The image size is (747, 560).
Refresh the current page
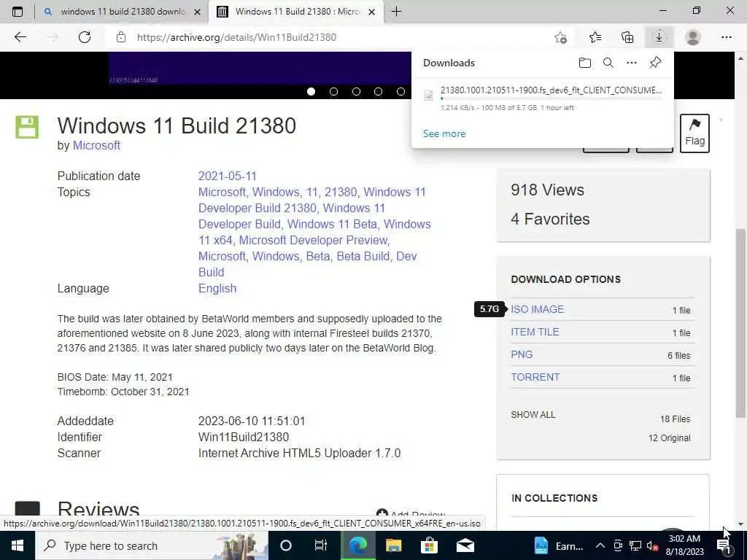pos(85,37)
